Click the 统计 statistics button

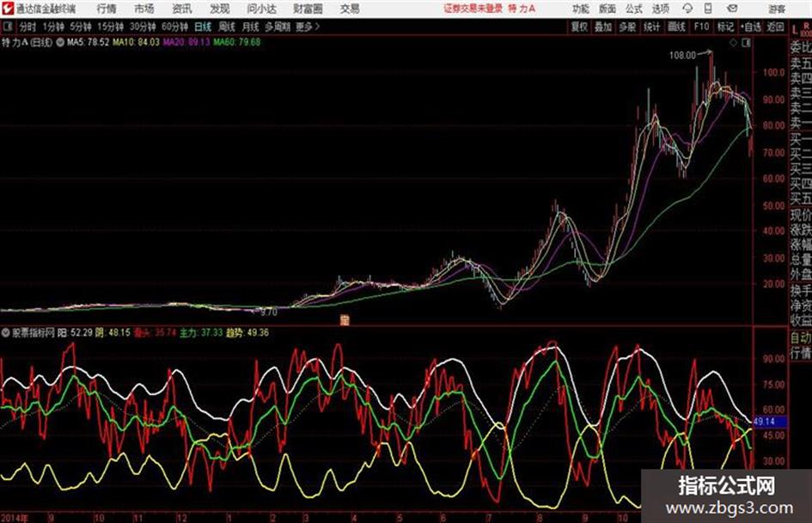[652, 27]
